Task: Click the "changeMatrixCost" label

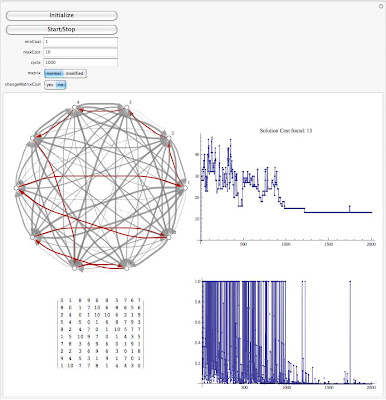Action: point(23,85)
